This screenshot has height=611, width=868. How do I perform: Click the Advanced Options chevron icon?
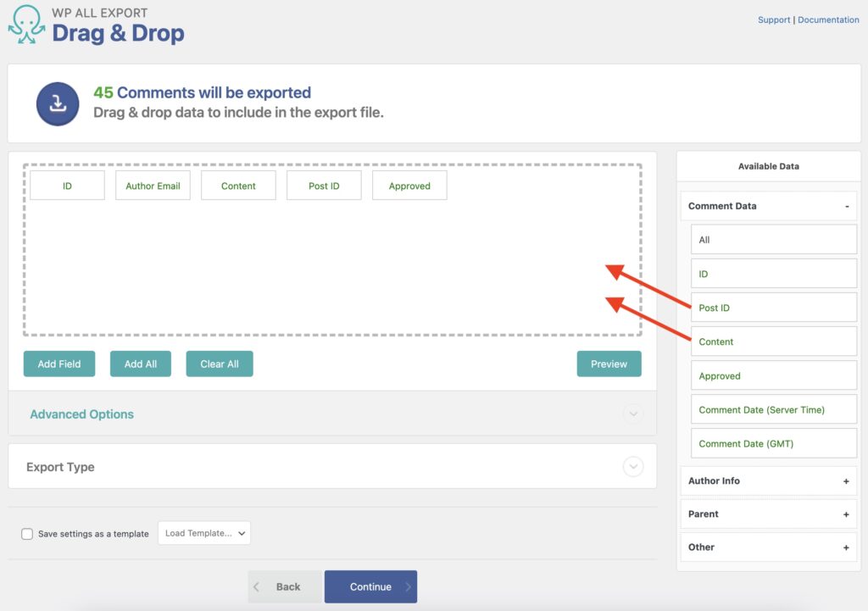point(633,414)
